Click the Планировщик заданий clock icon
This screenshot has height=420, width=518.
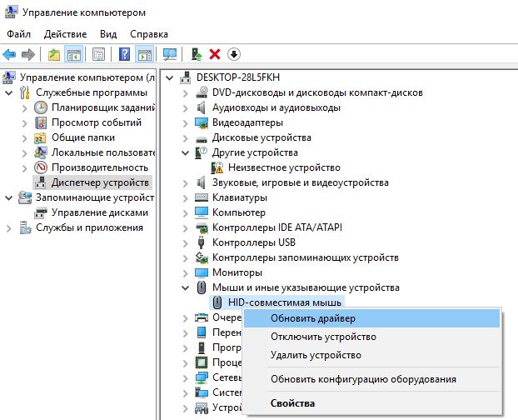pos(41,107)
